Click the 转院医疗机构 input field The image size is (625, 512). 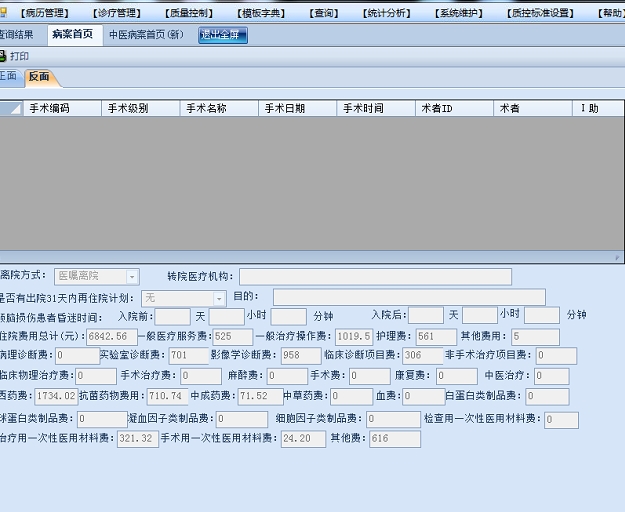click(375, 277)
